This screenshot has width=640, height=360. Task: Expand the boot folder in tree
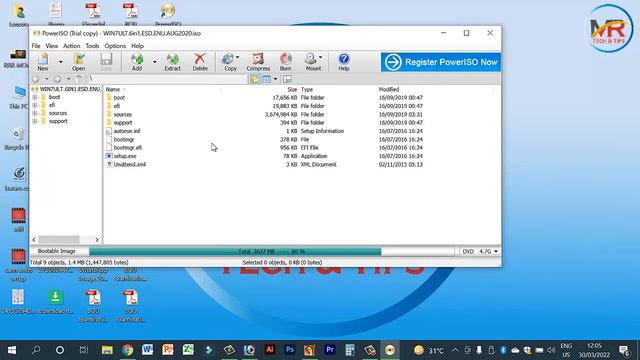pyautogui.click(x=35, y=97)
